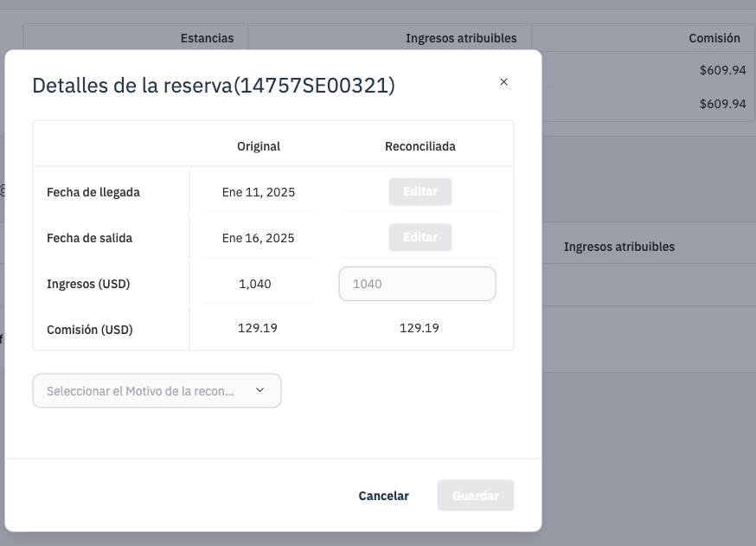Image resolution: width=756 pixels, height=546 pixels.
Task: Click the dialog title with reservation number
Action: 214,86
